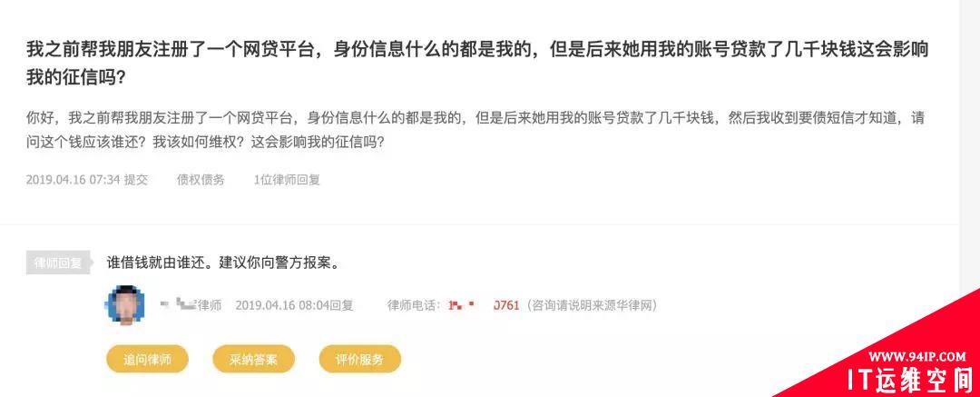Click the 咨询请说明来源华律网 note
Viewport: 980px width, 397px height.
coord(592,305)
